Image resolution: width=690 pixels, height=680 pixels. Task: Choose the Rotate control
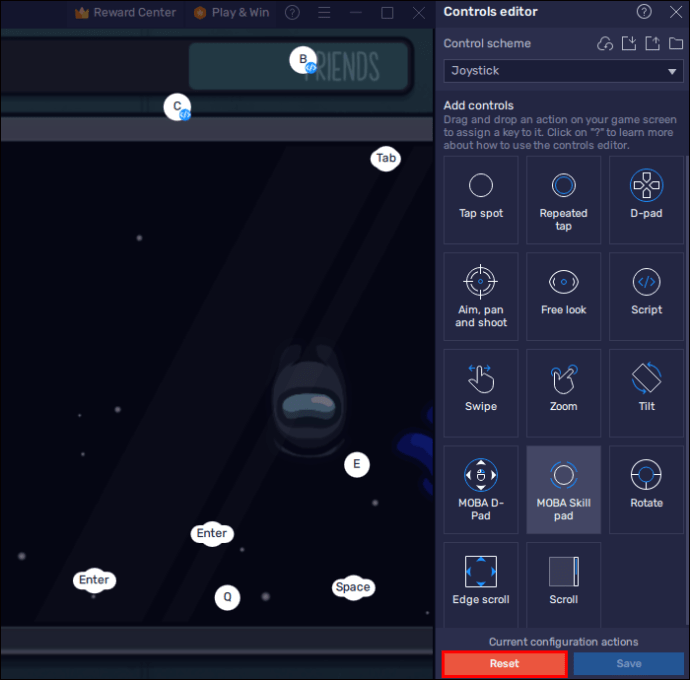(x=646, y=489)
